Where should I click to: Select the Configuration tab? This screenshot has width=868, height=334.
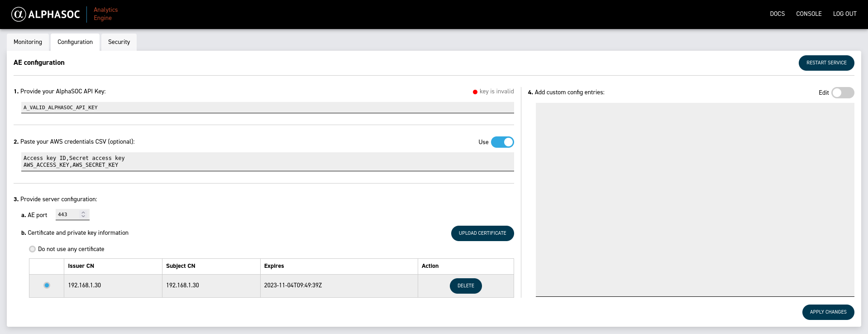75,42
